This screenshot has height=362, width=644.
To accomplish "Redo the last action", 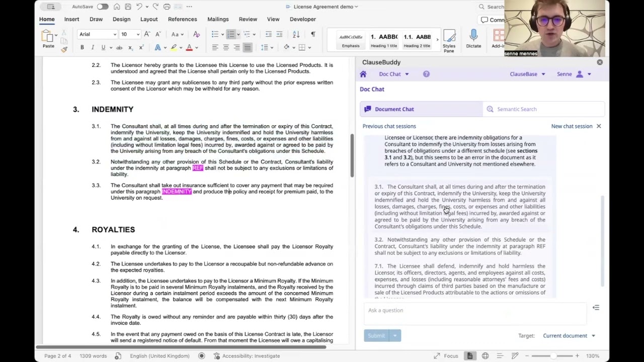I will 155,7.
